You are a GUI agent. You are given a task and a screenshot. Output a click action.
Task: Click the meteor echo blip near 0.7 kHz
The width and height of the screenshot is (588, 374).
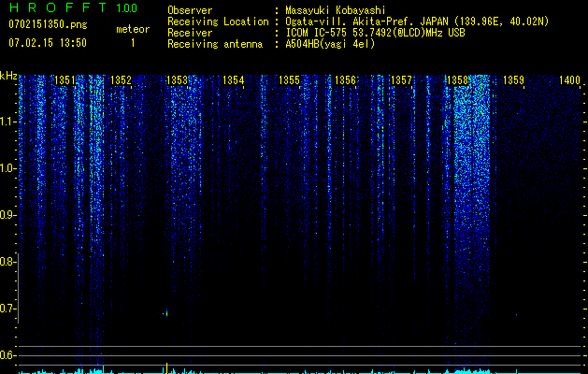pyautogui.click(x=166, y=313)
